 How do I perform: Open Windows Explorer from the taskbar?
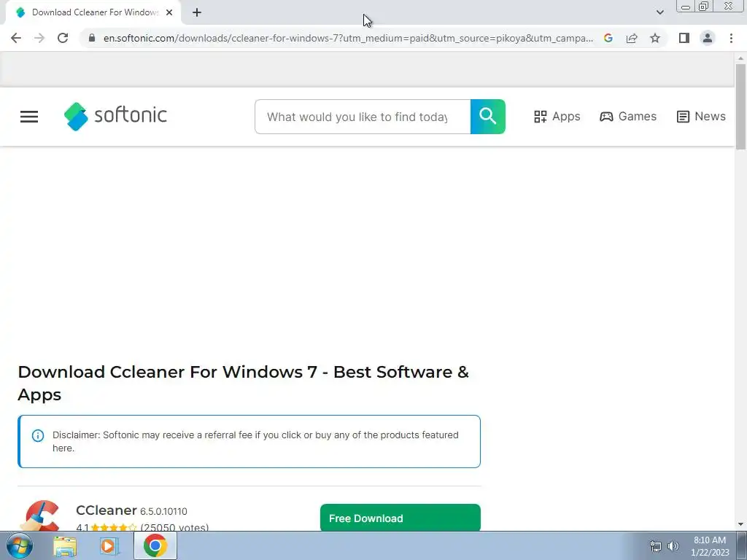pyautogui.click(x=65, y=545)
